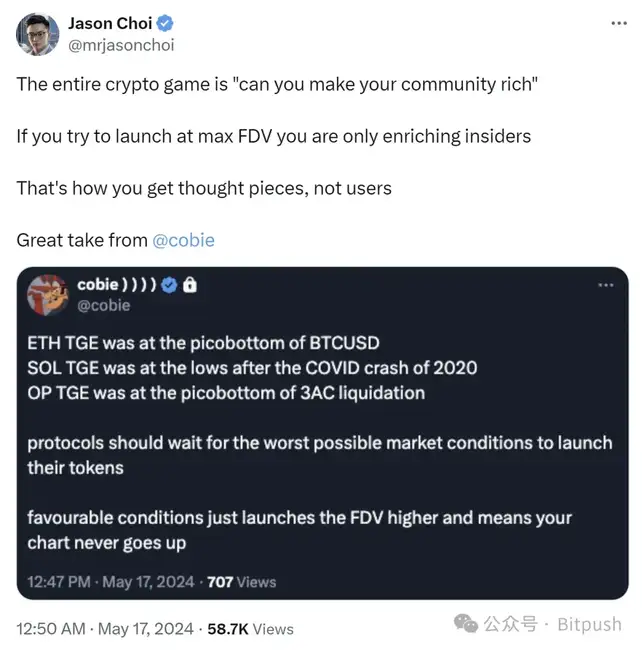Image resolution: width=642 pixels, height=650 pixels.
Task: Open the 58.7K Views analytics
Action: coord(250,629)
